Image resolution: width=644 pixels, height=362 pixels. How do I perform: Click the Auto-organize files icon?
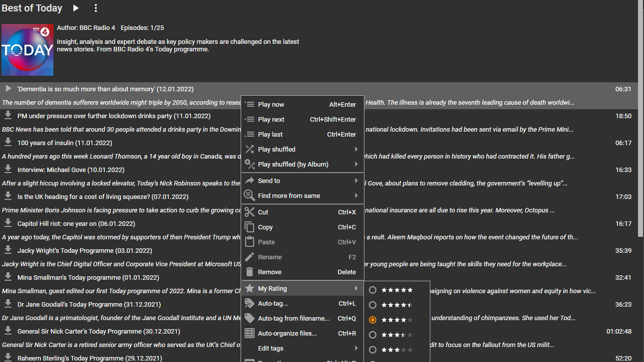(250, 333)
